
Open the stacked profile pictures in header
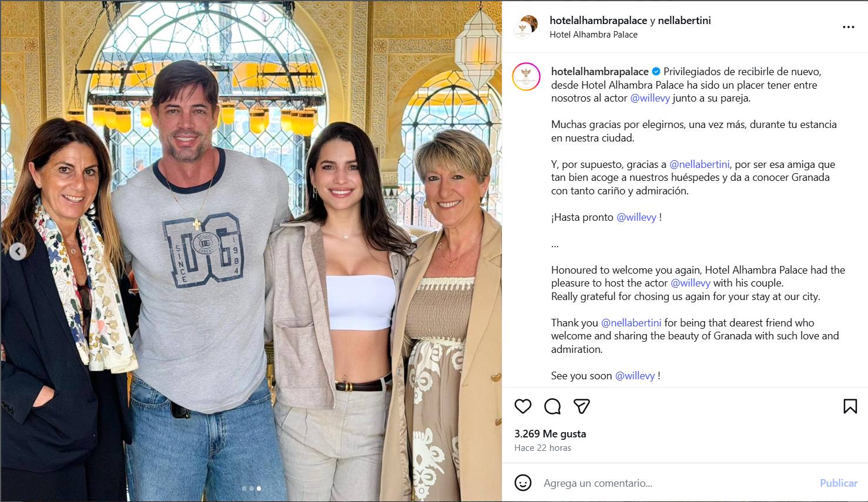526,27
